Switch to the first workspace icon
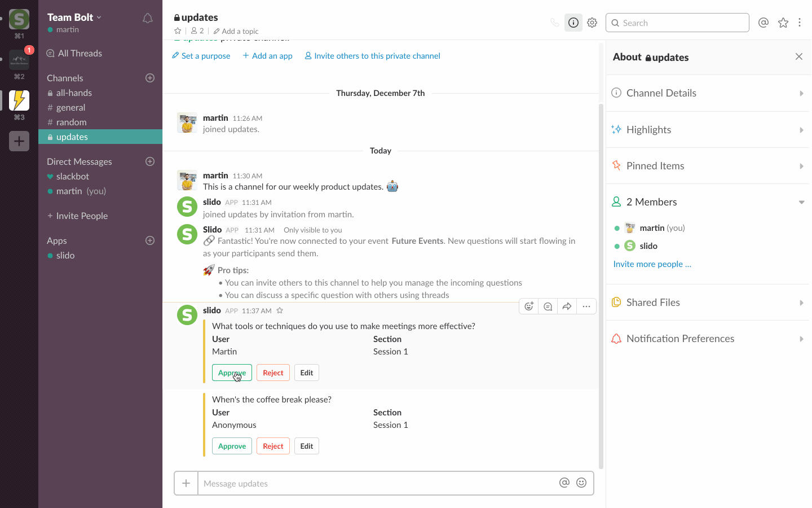 coord(19,19)
